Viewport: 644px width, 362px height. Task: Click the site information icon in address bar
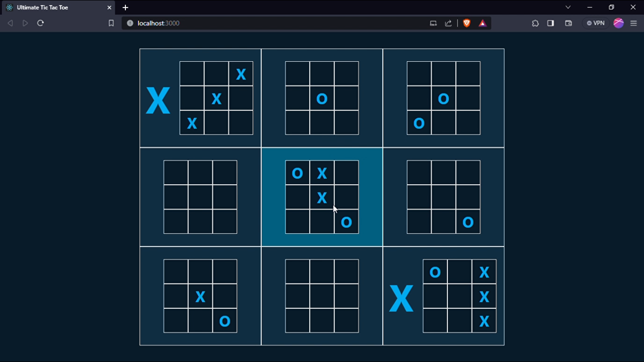coord(130,23)
